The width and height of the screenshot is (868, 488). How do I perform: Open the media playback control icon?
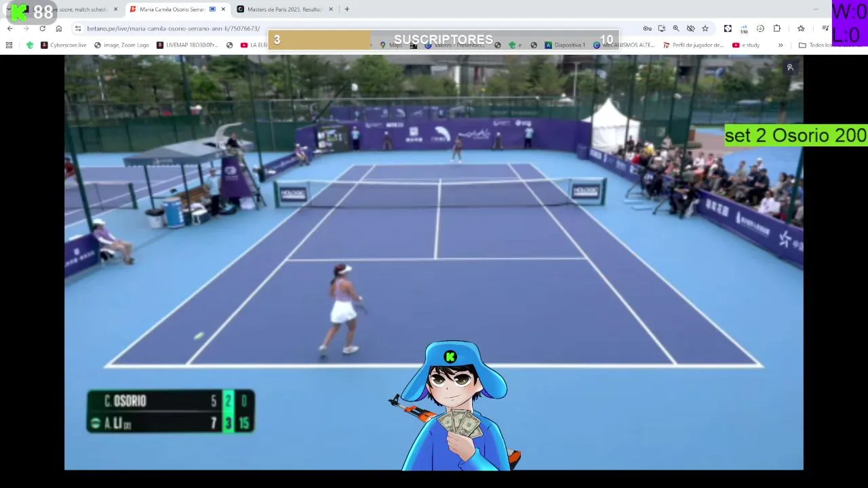[825, 28]
